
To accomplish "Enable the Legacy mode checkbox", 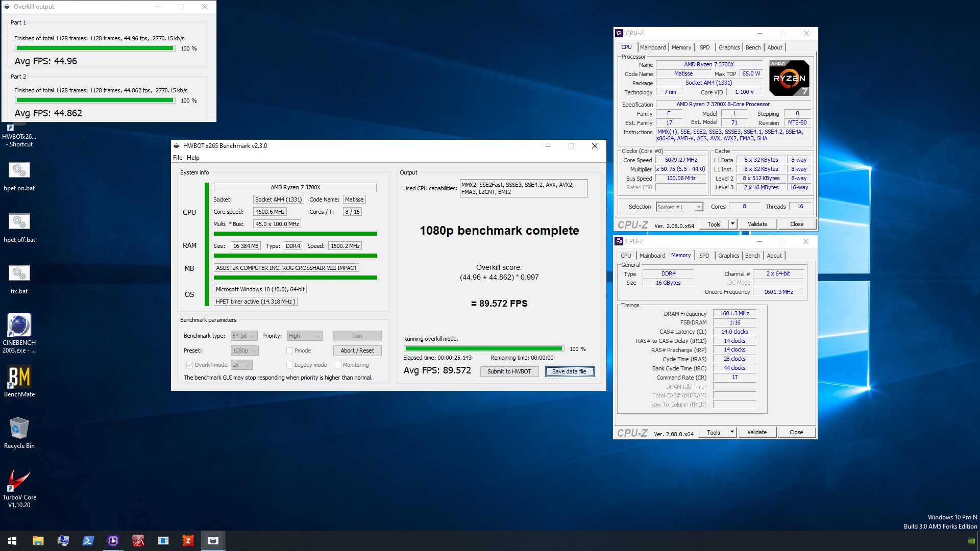I will [x=289, y=365].
